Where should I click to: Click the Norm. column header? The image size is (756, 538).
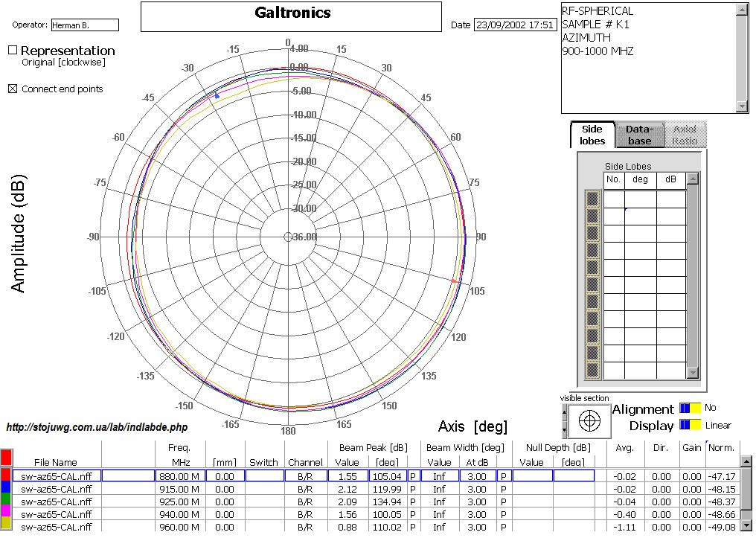pyautogui.click(x=721, y=447)
